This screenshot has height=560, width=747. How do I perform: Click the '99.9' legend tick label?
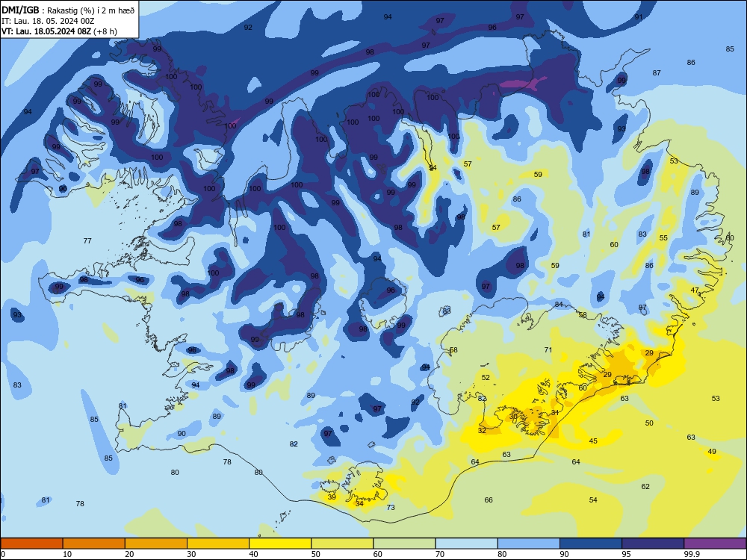[x=692, y=554]
